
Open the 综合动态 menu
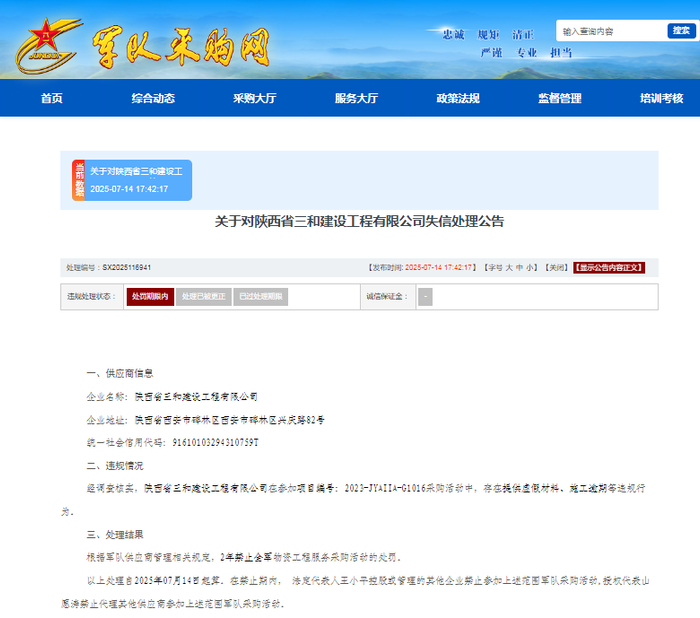click(x=153, y=98)
